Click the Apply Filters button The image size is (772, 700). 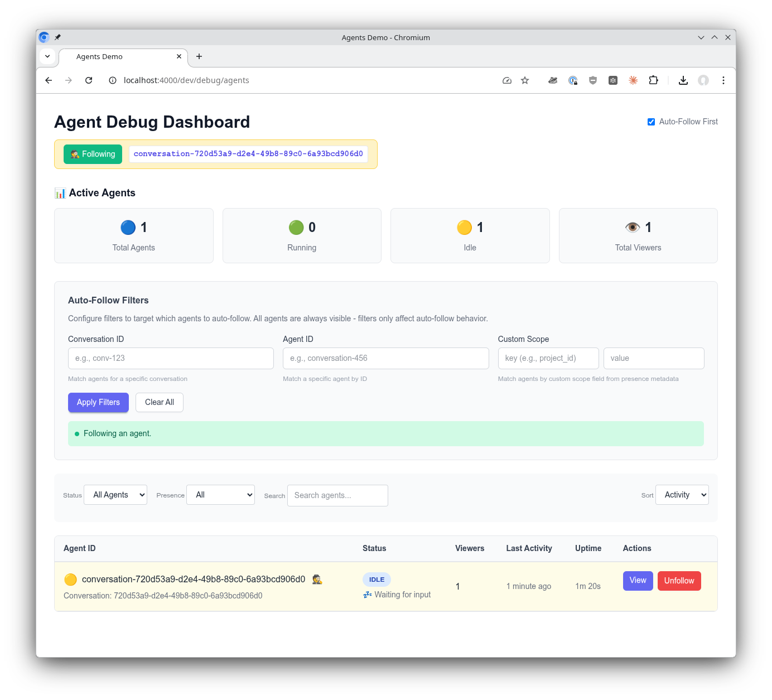pyautogui.click(x=98, y=402)
